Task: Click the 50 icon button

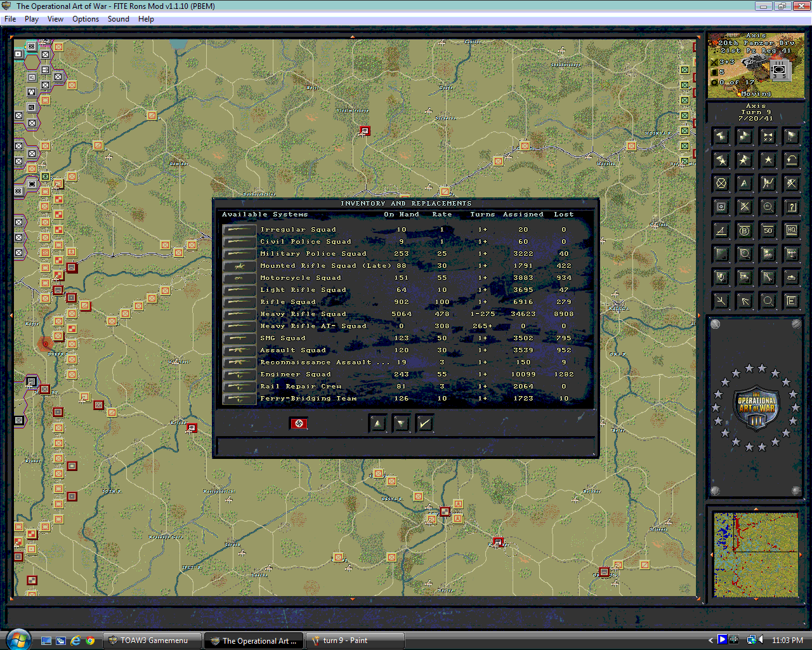Action: (768, 230)
